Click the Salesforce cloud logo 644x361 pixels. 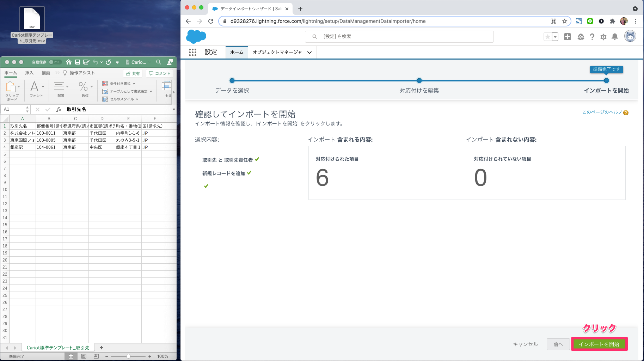coord(196,36)
